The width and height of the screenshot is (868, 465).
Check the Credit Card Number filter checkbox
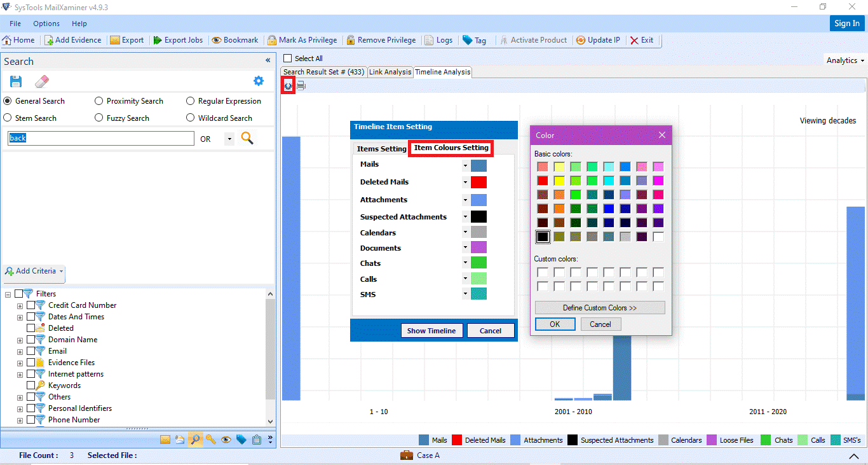pos(31,305)
